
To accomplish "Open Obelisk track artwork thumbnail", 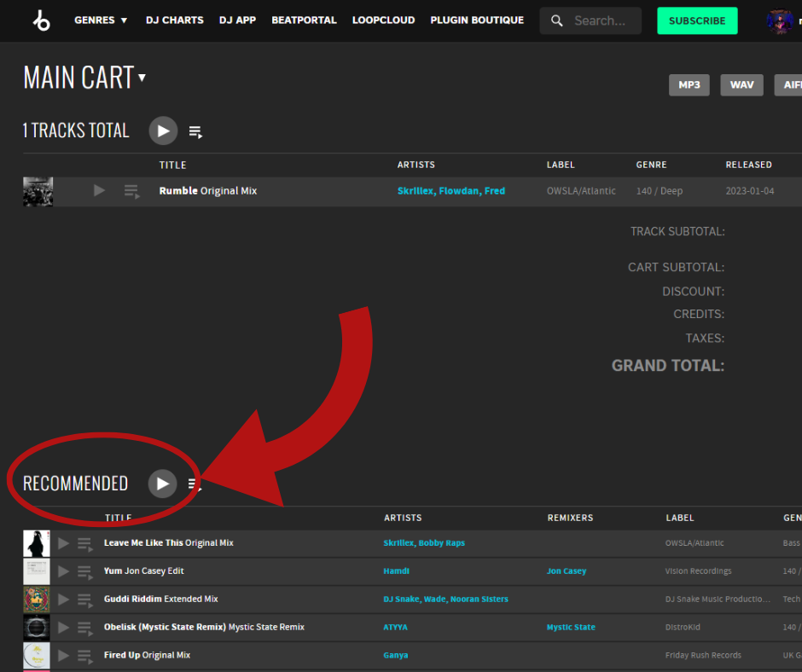I will pos(37,628).
